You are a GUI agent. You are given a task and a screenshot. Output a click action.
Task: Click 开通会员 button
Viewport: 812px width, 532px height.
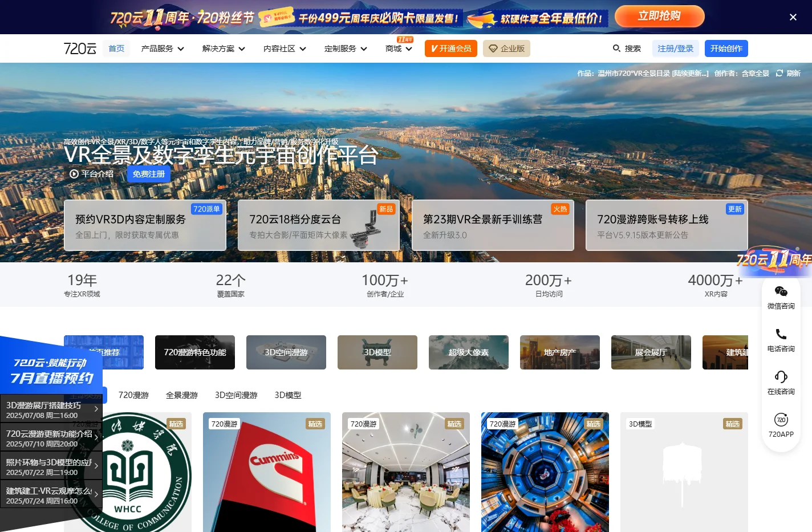pos(451,48)
